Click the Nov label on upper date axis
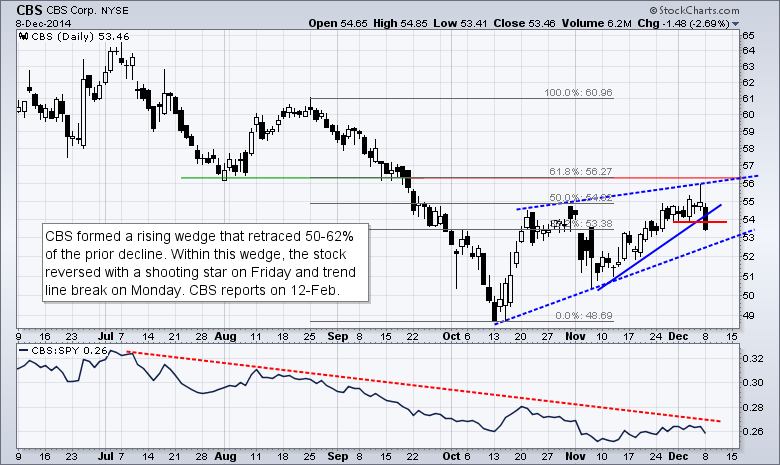 576,336
